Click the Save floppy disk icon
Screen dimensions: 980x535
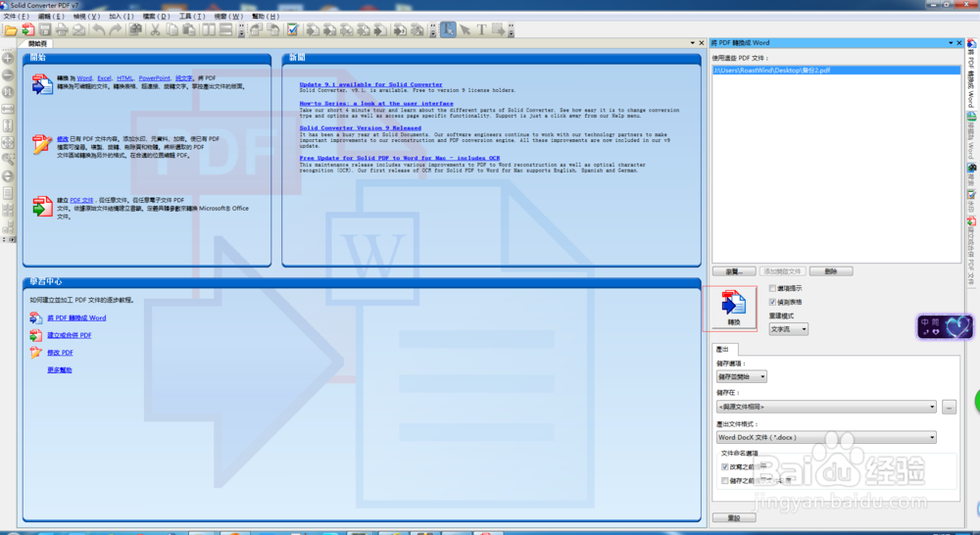pos(45,30)
